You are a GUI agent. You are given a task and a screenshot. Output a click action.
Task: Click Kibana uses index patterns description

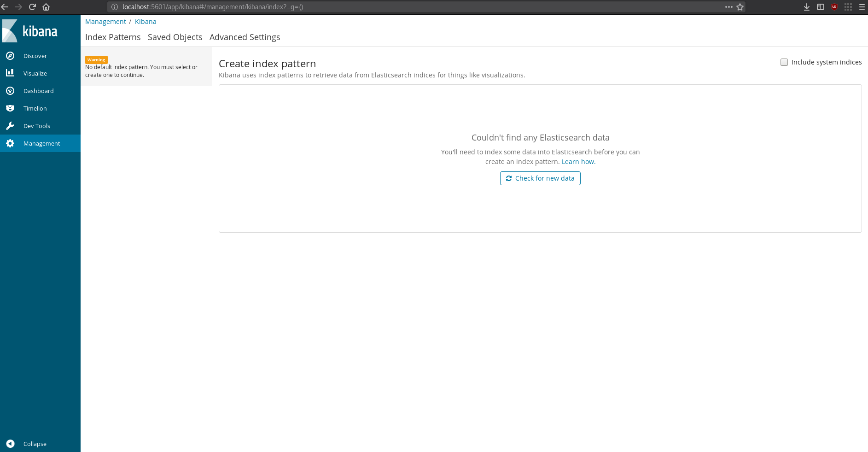pos(372,75)
